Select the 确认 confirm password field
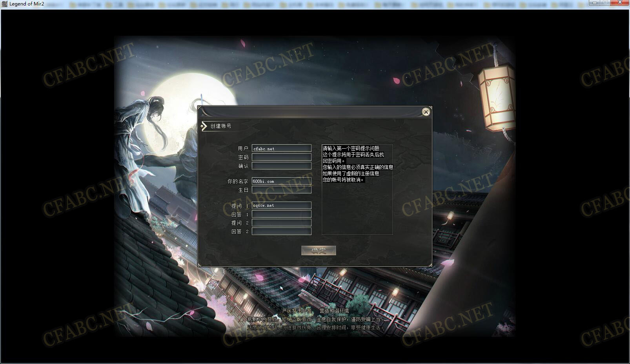630x364 pixels. point(282,166)
